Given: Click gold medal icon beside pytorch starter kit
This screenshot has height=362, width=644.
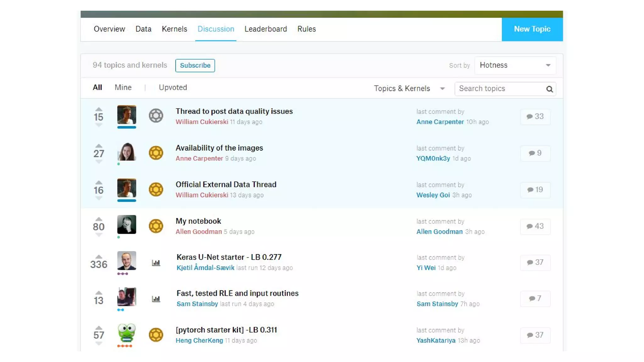Looking at the screenshot, I should pyautogui.click(x=156, y=335).
